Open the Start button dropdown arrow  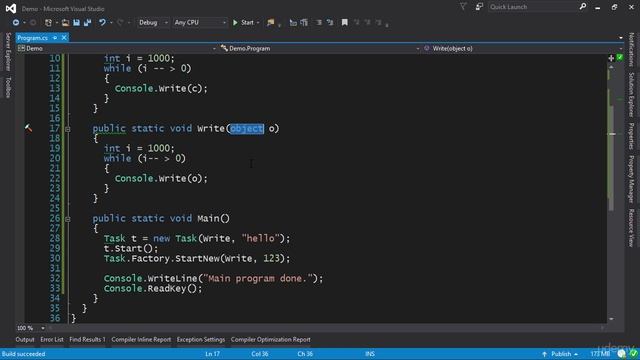point(258,23)
